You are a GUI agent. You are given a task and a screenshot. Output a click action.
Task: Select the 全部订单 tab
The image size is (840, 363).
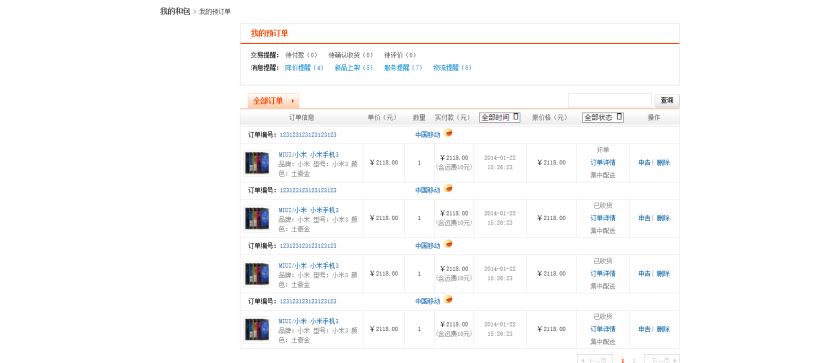[x=273, y=101]
